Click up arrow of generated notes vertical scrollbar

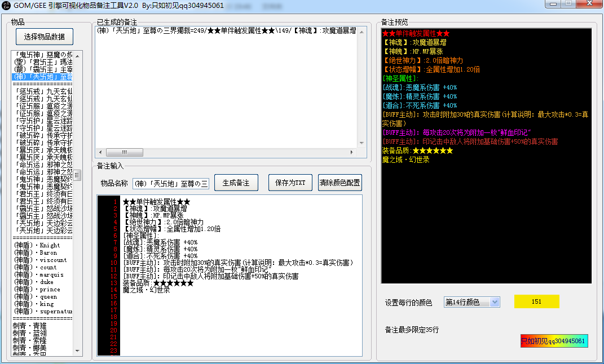[x=361, y=32]
